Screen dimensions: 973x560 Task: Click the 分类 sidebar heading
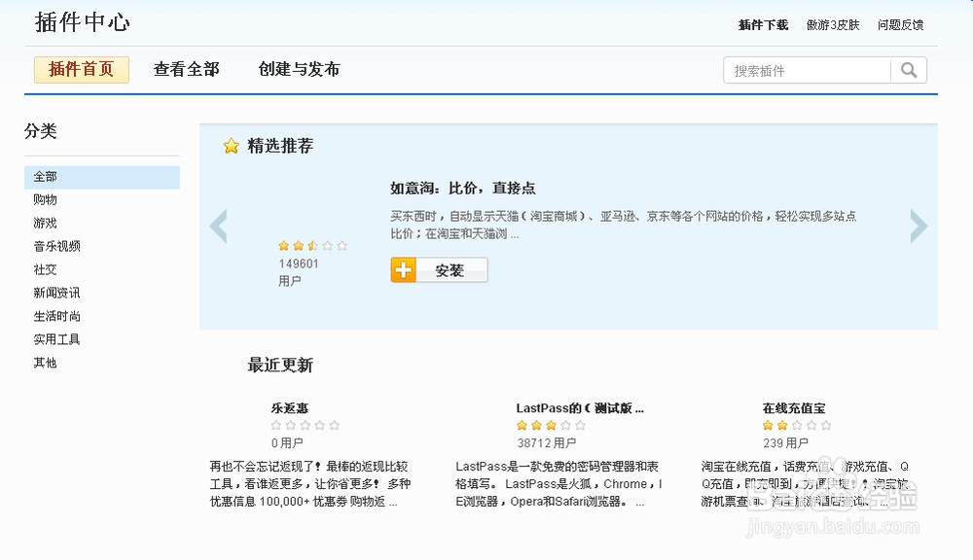pyautogui.click(x=40, y=131)
